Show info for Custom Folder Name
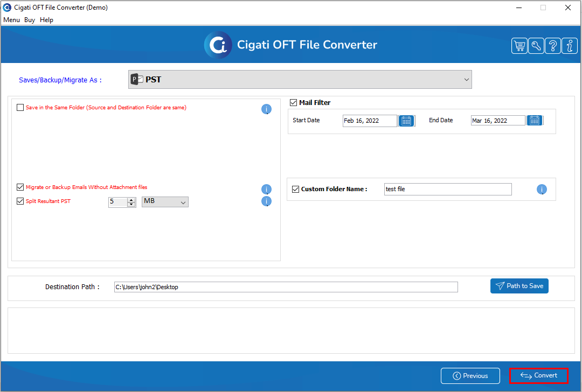This screenshot has height=392, width=582. point(542,190)
